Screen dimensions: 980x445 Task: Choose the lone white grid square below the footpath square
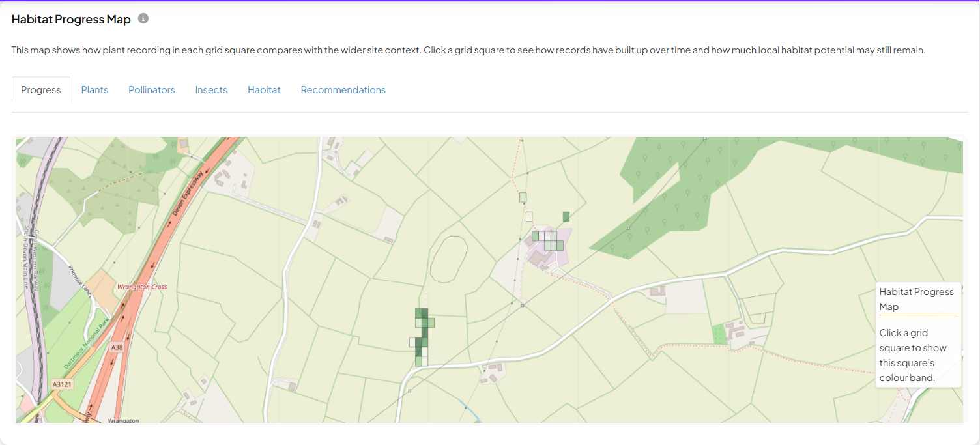pyautogui.click(x=529, y=217)
